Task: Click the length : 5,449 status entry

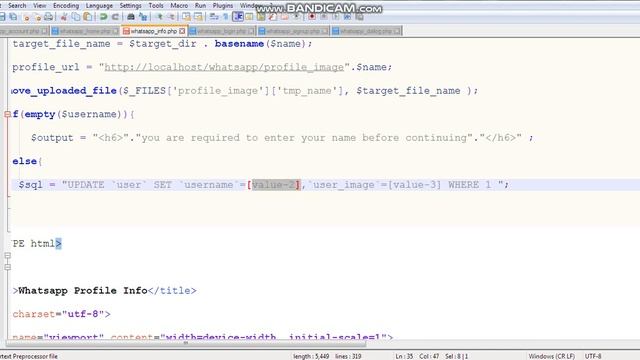Action: [311, 356]
